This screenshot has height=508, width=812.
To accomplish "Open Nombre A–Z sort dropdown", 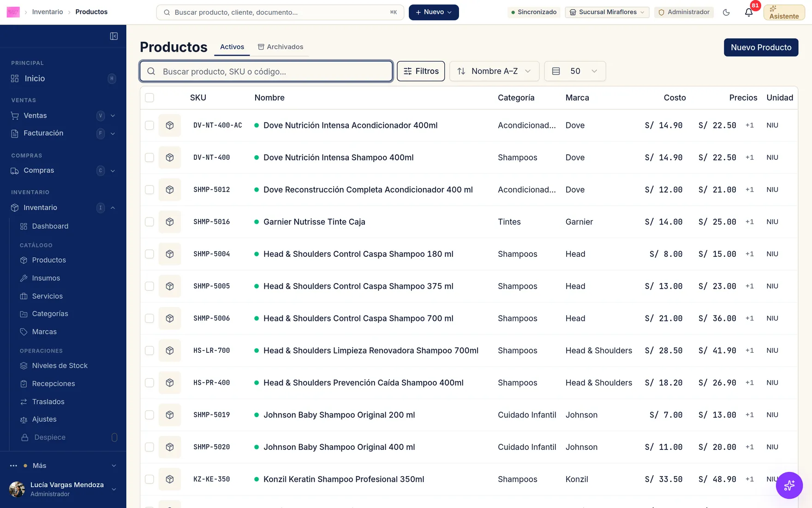I will 494,71.
